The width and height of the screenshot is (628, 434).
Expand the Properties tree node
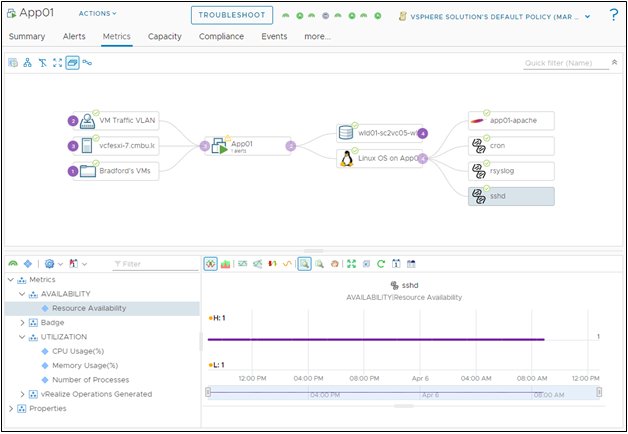pos(10,408)
